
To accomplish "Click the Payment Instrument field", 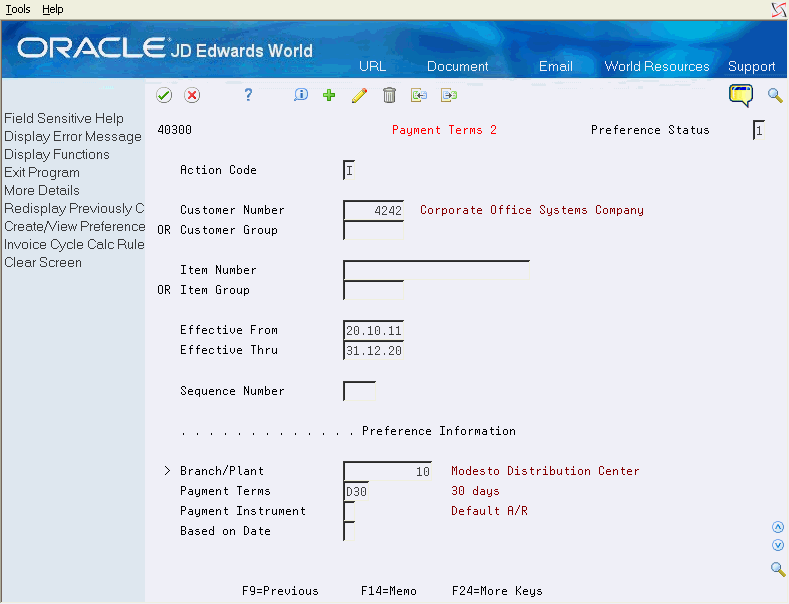I will point(349,511).
